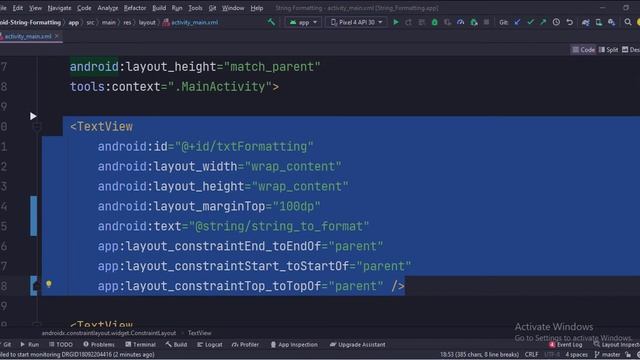Open the Tools menu
The width and height of the screenshot is (640, 360).
click(x=195, y=8)
